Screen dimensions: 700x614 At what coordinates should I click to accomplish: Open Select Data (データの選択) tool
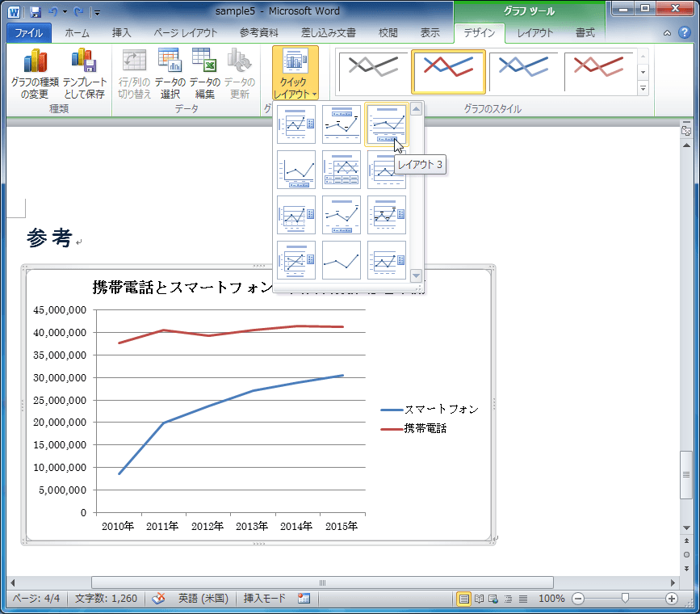click(170, 74)
